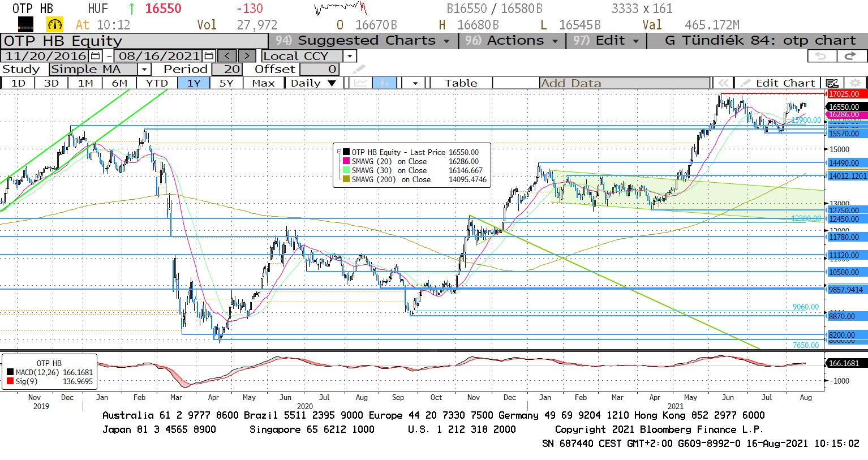This screenshot has width=868, height=460.
Task: Click the Period value field
Action: point(227,70)
